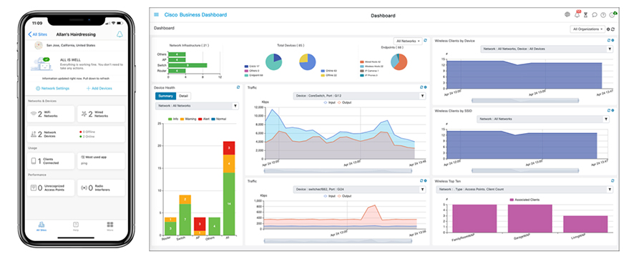Toggle the Normal series in Device Health legend
The height and width of the screenshot is (259, 644).
[x=218, y=119]
